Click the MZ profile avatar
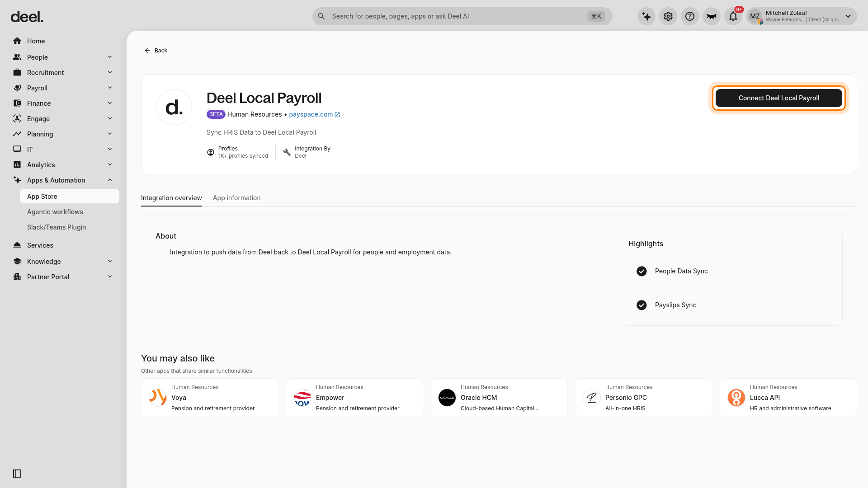868x488 pixels. [x=755, y=16]
